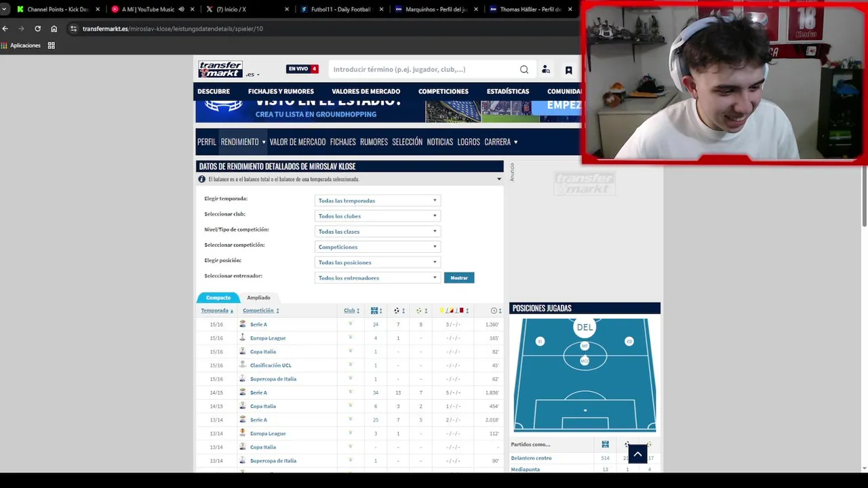Click the search magnifier icon
Screen dimensions: 868x488
pos(524,69)
